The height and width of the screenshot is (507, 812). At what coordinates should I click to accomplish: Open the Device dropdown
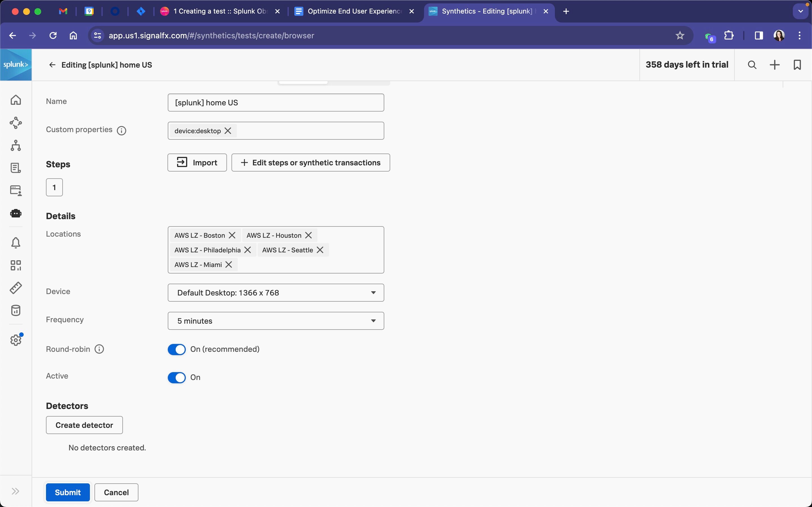(275, 293)
